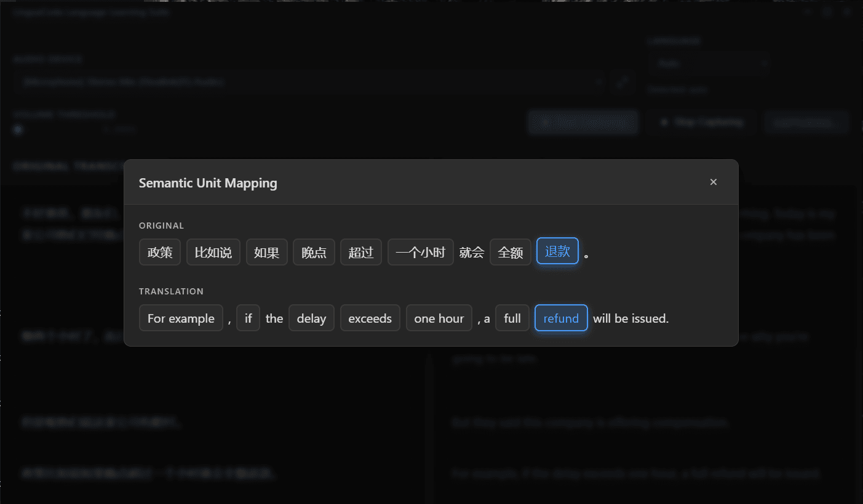Click the "delay" translation chip
Viewport: 863px width, 504px height.
pyautogui.click(x=311, y=318)
